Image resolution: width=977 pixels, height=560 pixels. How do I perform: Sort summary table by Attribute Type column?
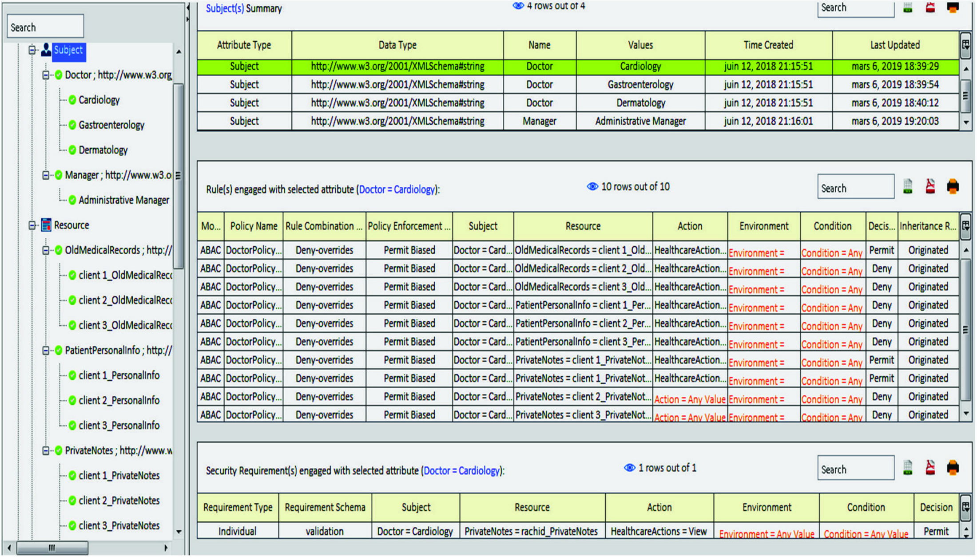(x=244, y=45)
